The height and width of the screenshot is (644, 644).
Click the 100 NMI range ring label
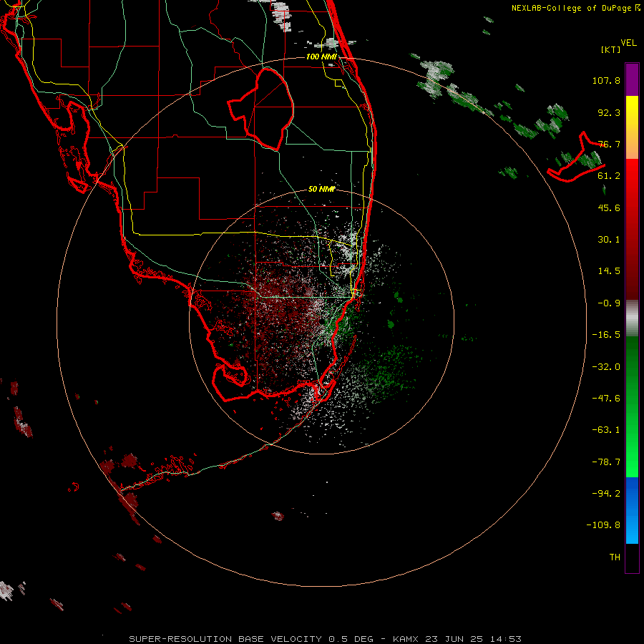click(321, 57)
